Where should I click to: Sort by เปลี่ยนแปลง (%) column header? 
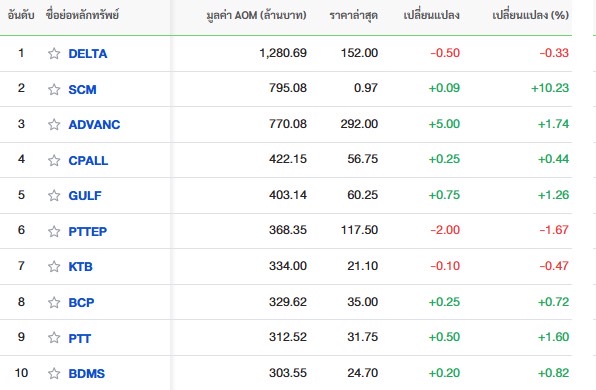(x=531, y=15)
